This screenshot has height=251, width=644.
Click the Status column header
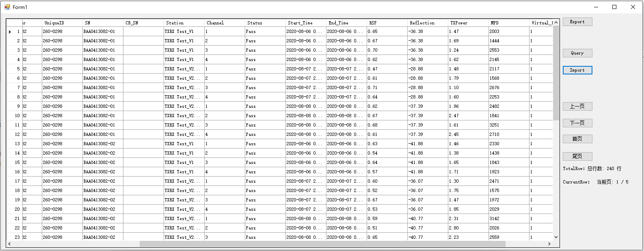[266, 23]
